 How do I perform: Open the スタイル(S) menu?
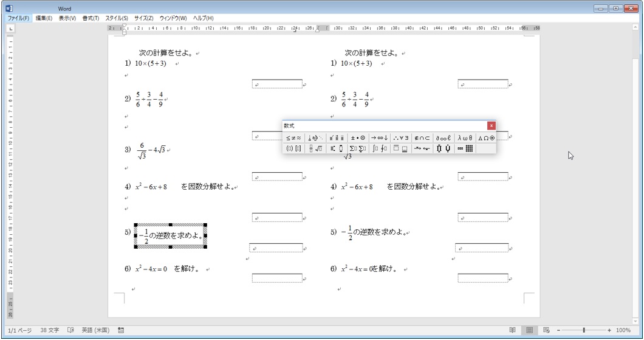coord(116,18)
